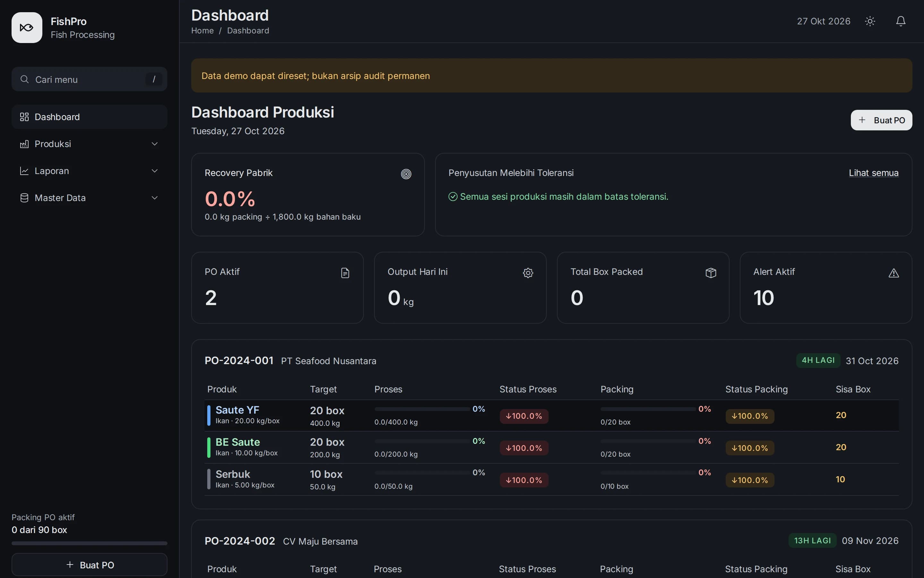Click the warning triangle icon on Alert Aktif card
Image resolution: width=924 pixels, height=578 pixels.
point(894,273)
